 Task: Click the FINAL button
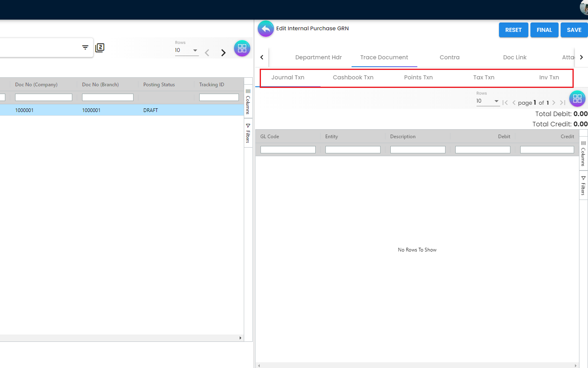pos(544,30)
